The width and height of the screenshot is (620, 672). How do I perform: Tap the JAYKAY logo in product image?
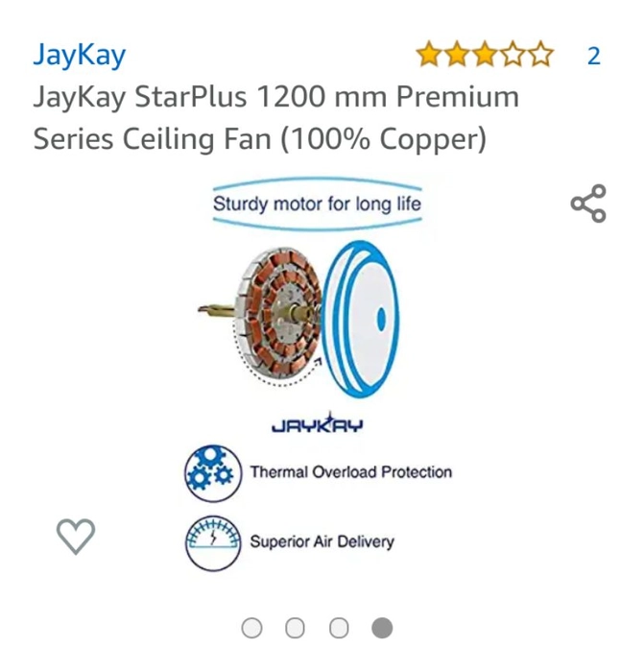coord(318,423)
